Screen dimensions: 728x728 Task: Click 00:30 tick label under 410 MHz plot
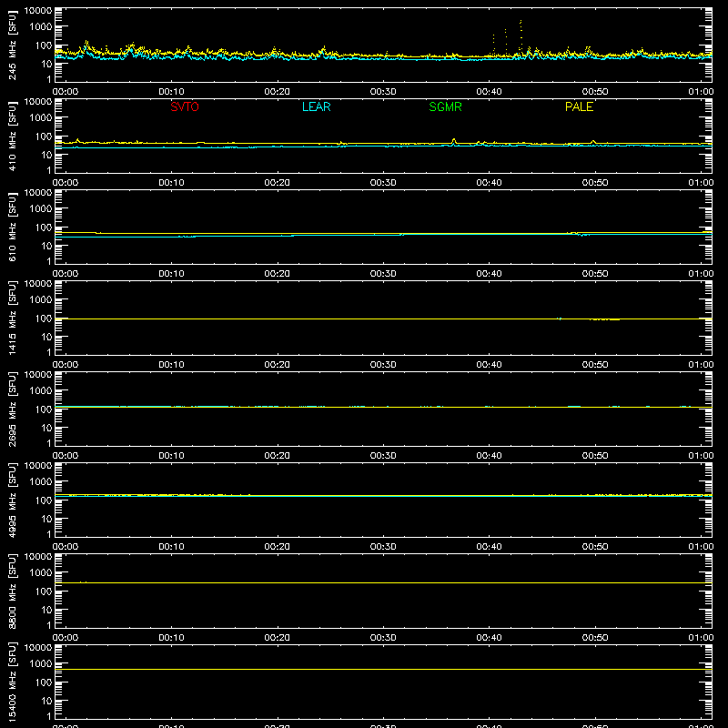pyautogui.click(x=383, y=183)
